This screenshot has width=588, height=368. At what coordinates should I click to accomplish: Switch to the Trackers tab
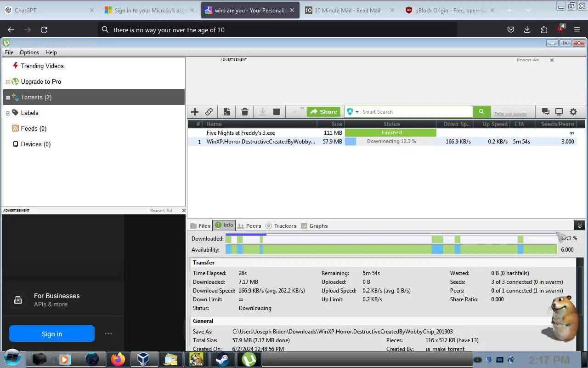[281, 226]
